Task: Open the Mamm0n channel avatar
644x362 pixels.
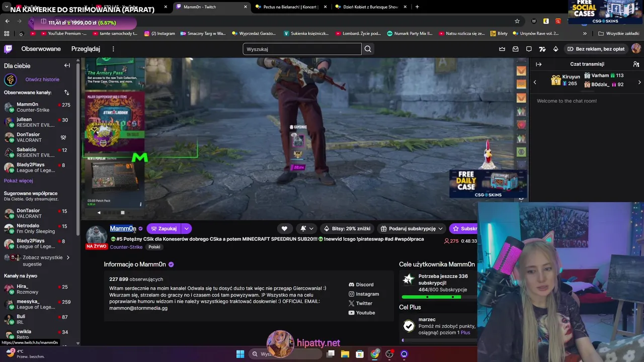Action: click(96, 235)
